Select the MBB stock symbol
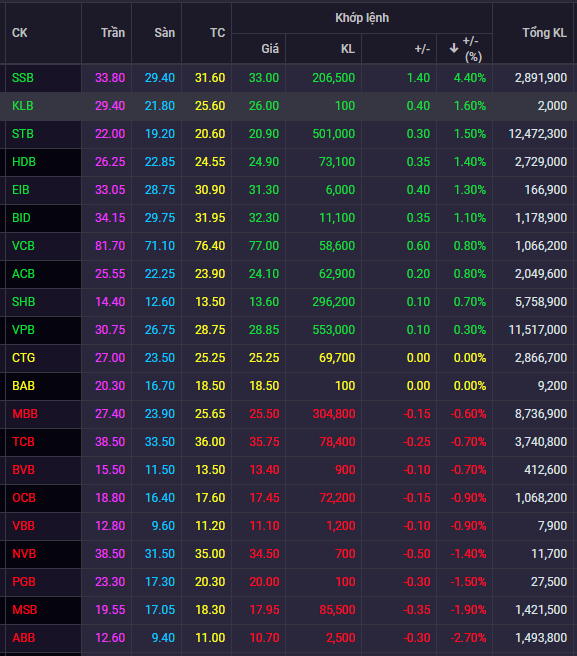 [x=25, y=414]
